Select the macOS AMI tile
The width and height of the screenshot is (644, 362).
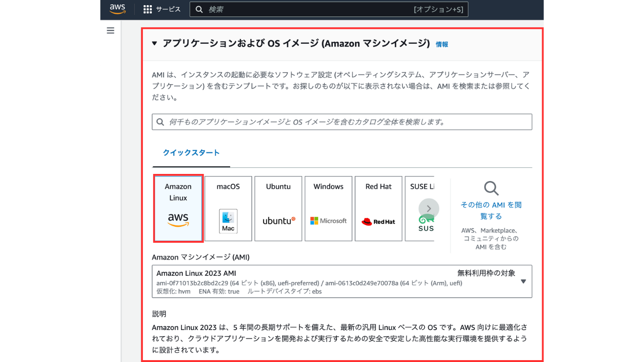point(228,208)
